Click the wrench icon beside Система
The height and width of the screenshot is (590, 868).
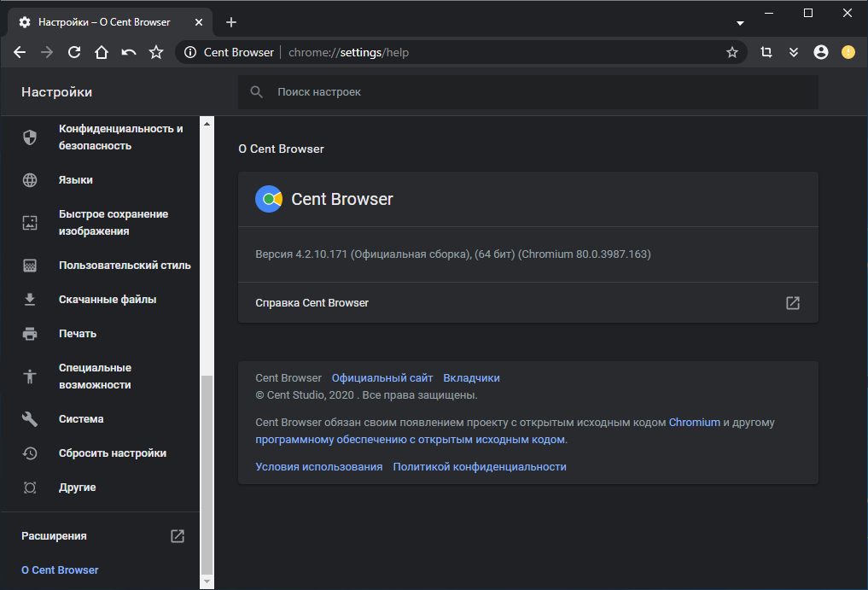pyautogui.click(x=30, y=419)
